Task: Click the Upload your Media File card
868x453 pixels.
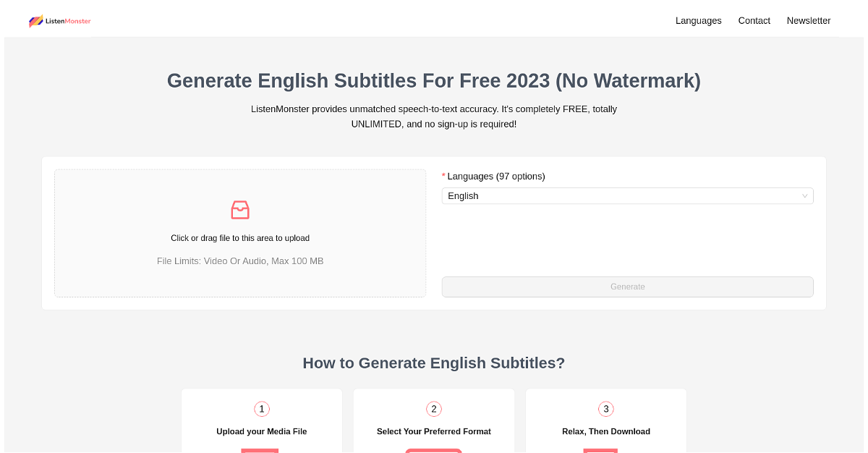Action: coord(262,421)
